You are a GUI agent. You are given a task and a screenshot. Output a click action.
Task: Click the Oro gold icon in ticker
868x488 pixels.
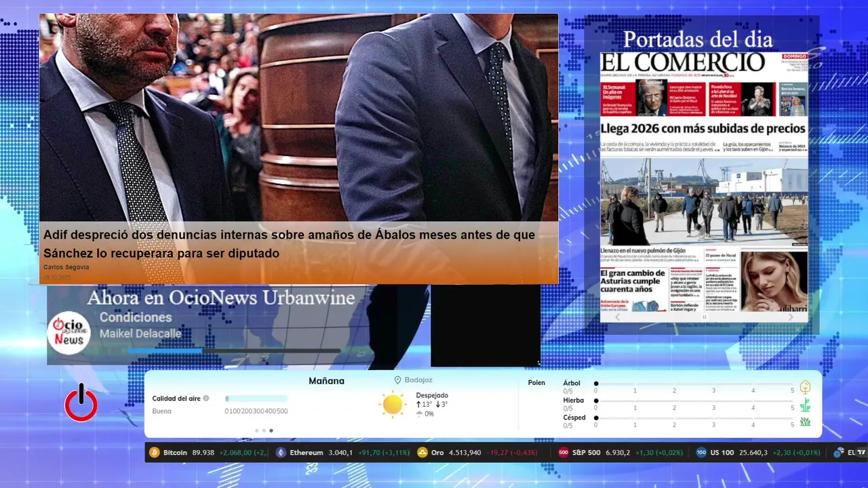tap(422, 452)
